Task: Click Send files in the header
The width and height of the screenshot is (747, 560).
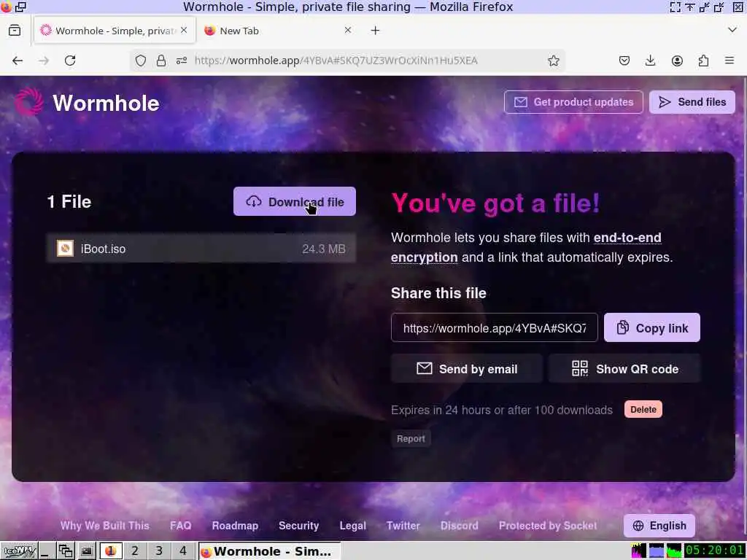Action: coord(692,102)
